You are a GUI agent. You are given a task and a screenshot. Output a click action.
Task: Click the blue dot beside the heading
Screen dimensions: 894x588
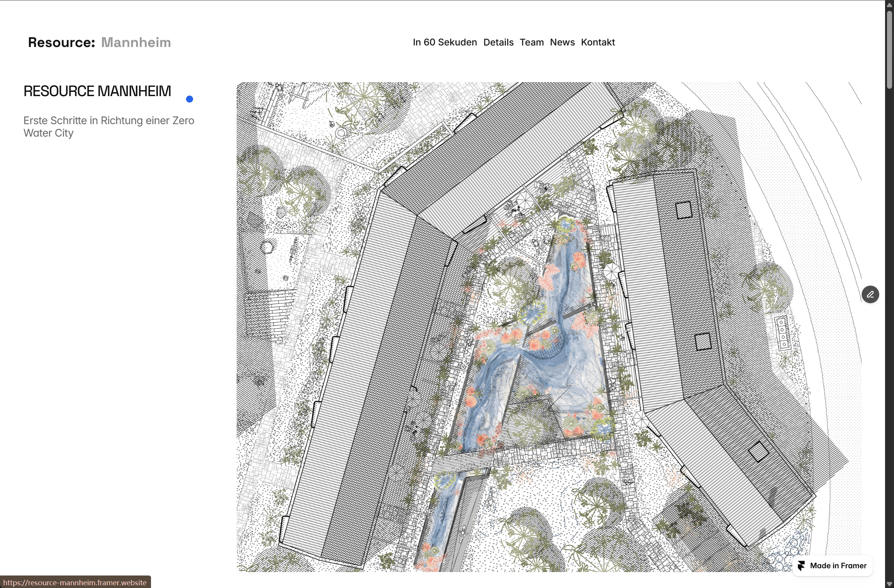tap(190, 99)
